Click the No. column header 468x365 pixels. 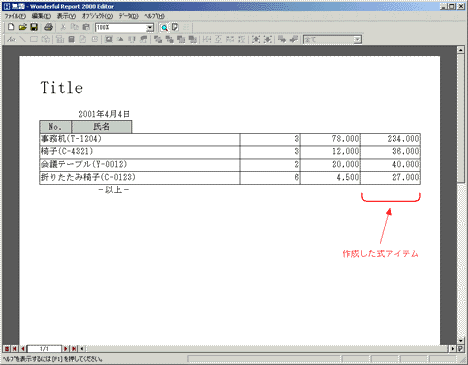(x=55, y=127)
